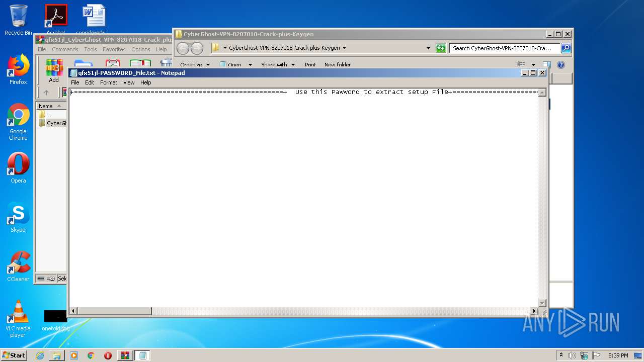Open Internet Explorer from the taskbar
This screenshot has height=362, width=644.
coord(40,355)
